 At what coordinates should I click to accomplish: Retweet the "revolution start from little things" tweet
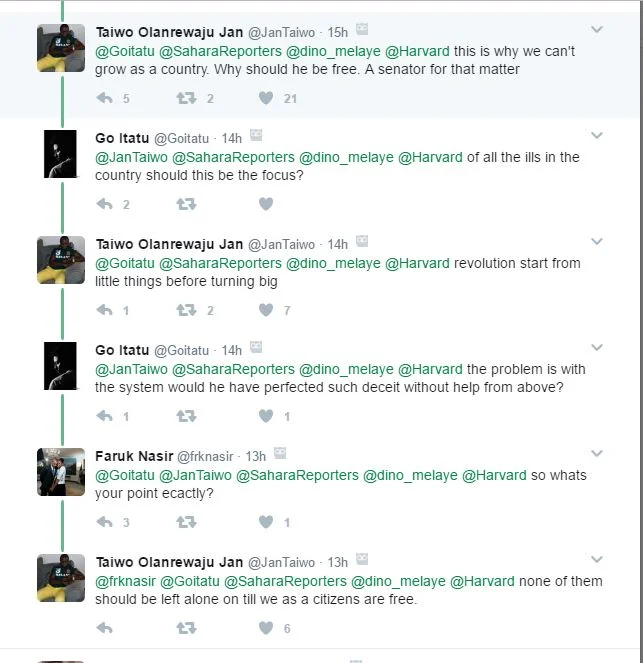point(186,310)
